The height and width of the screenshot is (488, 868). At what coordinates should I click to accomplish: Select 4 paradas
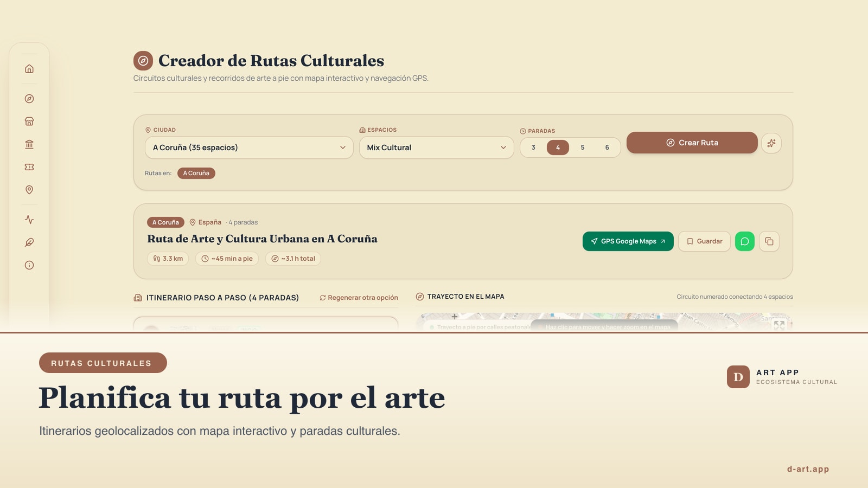(558, 147)
